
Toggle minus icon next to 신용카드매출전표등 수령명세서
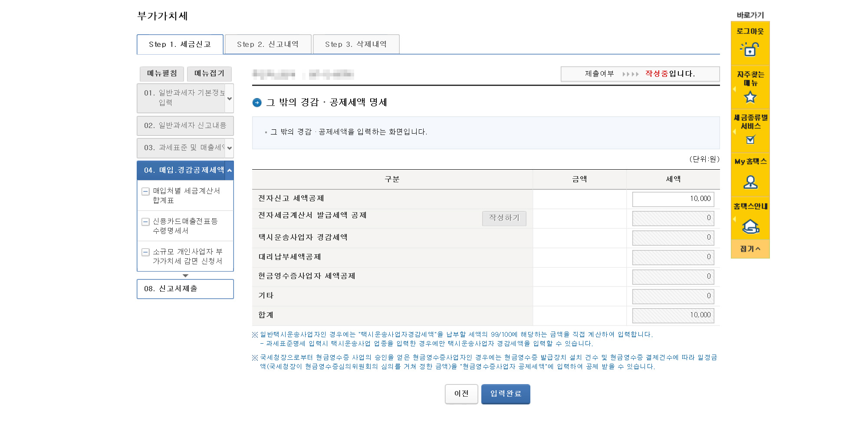tap(146, 222)
